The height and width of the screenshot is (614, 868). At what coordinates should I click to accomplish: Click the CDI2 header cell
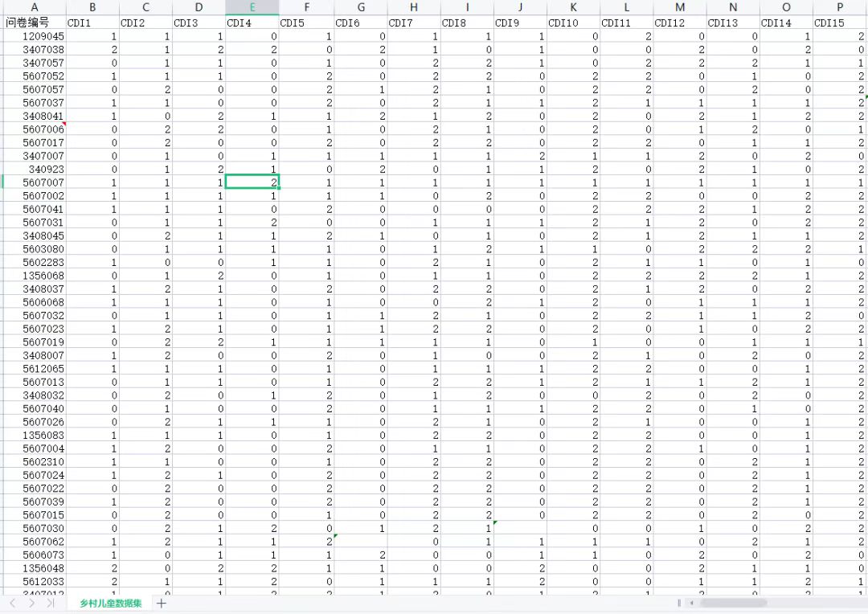click(x=145, y=23)
